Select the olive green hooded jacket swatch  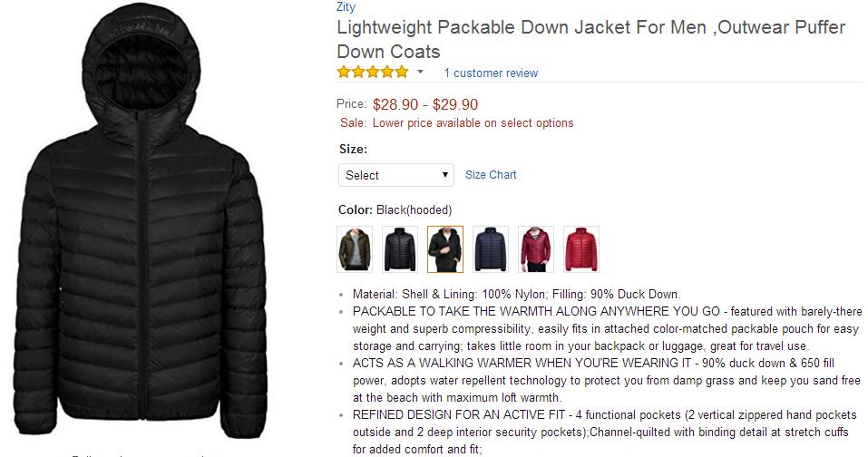point(355,249)
